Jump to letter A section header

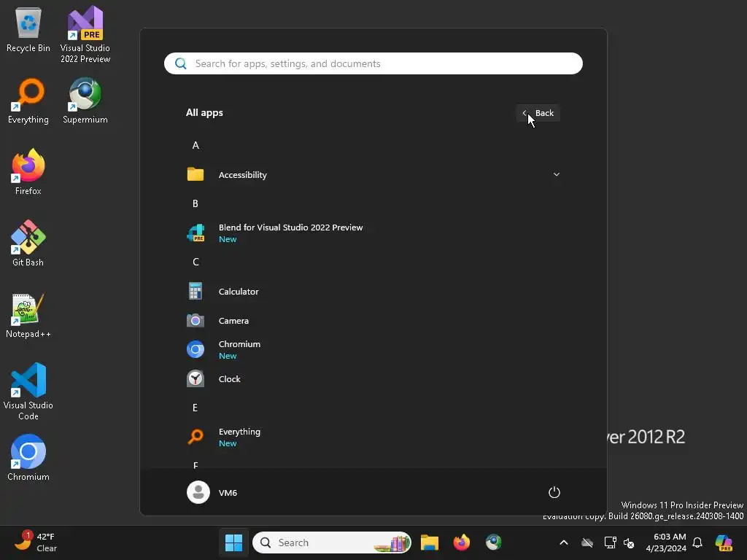click(196, 145)
